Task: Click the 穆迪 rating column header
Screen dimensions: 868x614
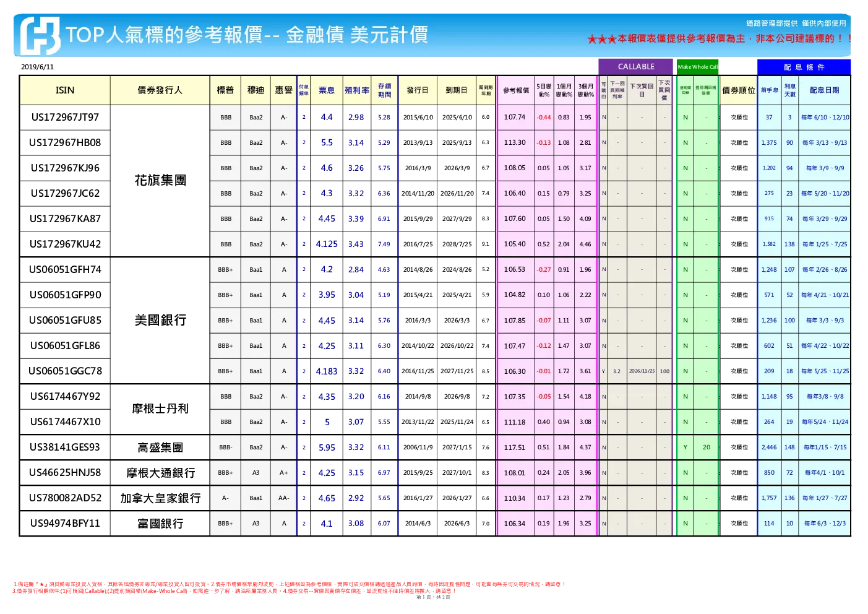Action: pos(256,90)
